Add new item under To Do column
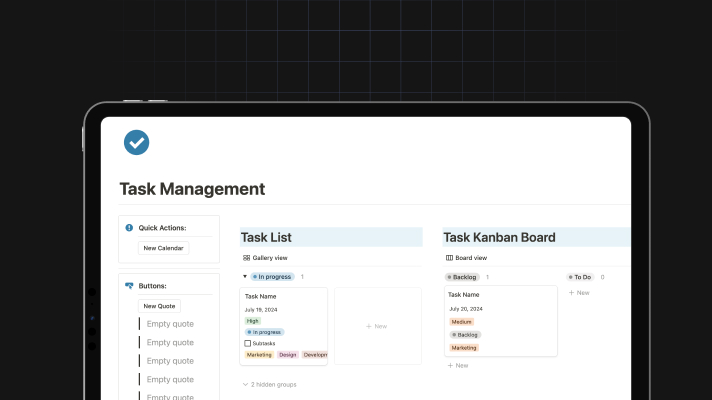Screen dimensions: 712x400 point(579,293)
